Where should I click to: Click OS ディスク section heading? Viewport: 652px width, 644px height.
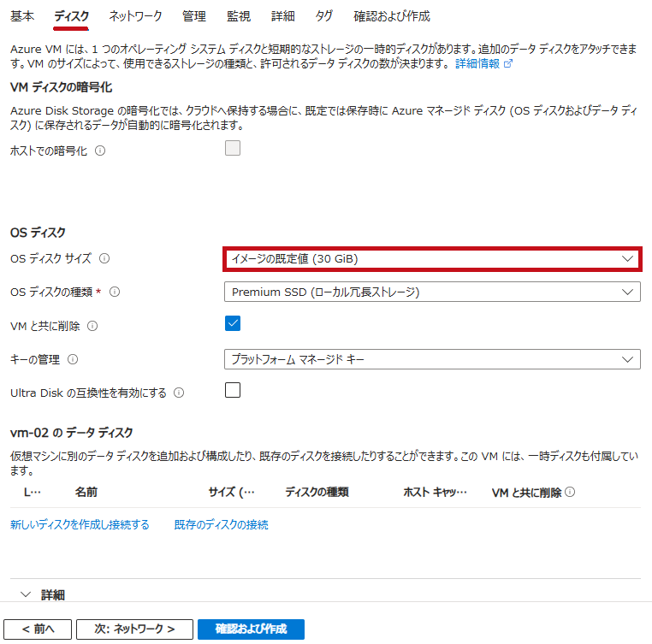[x=38, y=233]
